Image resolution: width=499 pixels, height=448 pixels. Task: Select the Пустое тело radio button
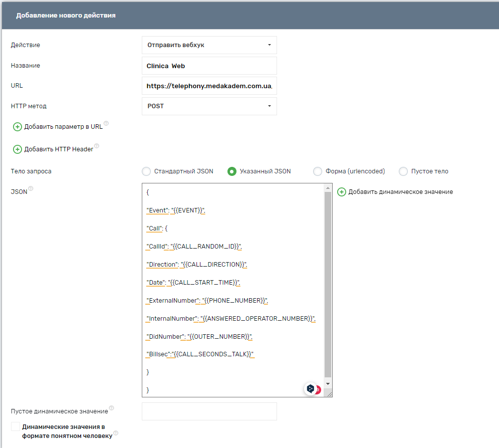(403, 171)
